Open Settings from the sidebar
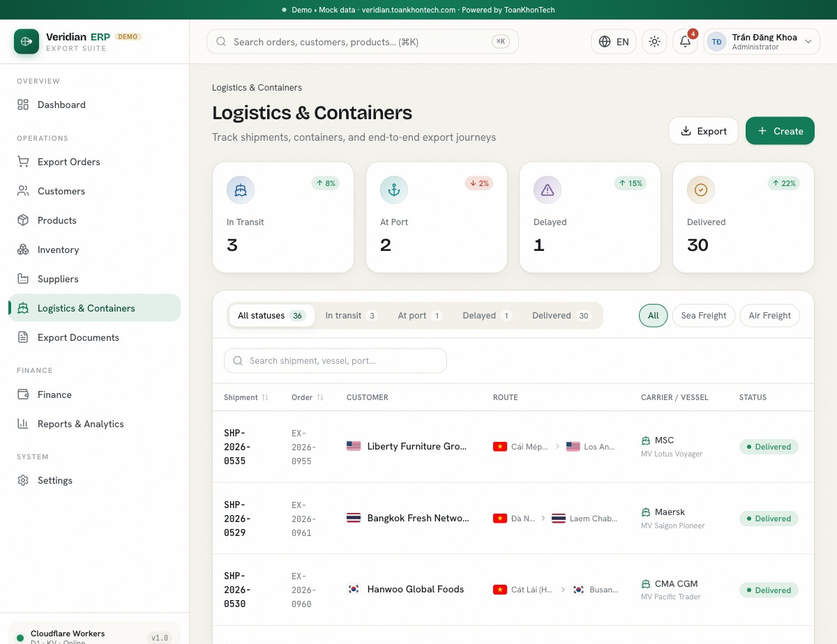Image resolution: width=837 pixels, height=644 pixels. (x=94, y=480)
